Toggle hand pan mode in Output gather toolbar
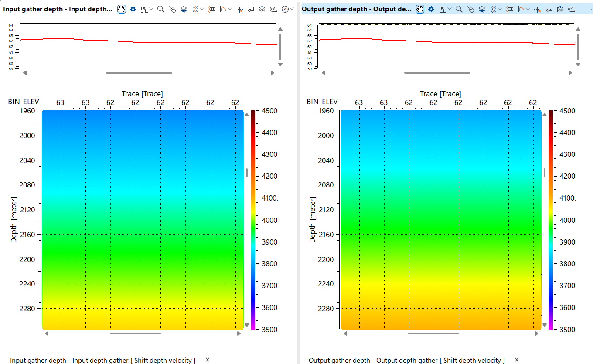Screen dimensions: 593x364 [420, 9]
